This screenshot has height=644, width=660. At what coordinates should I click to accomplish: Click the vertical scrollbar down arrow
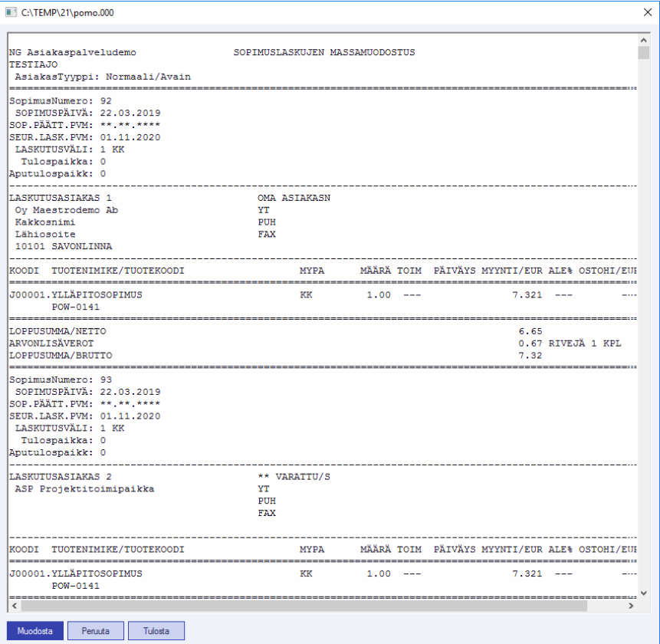(x=643, y=593)
